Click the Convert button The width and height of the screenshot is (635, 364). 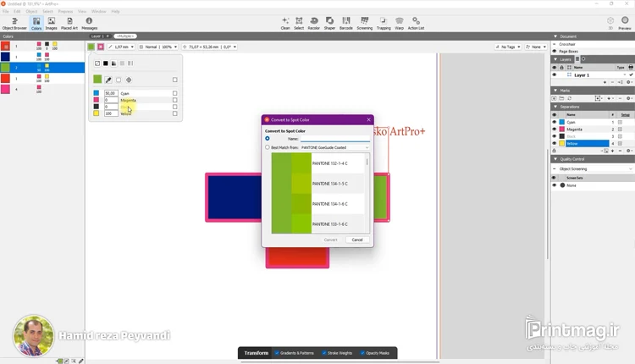(x=330, y=240)
